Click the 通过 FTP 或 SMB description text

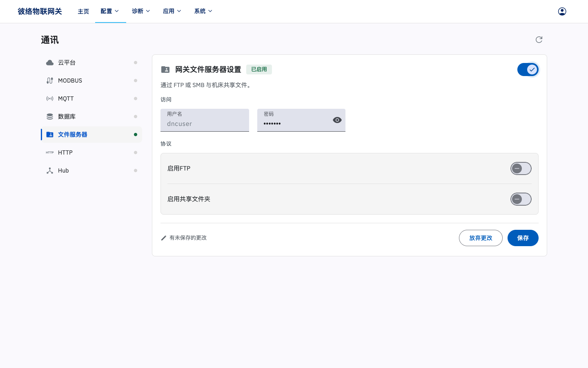click(x=206, y=85)
